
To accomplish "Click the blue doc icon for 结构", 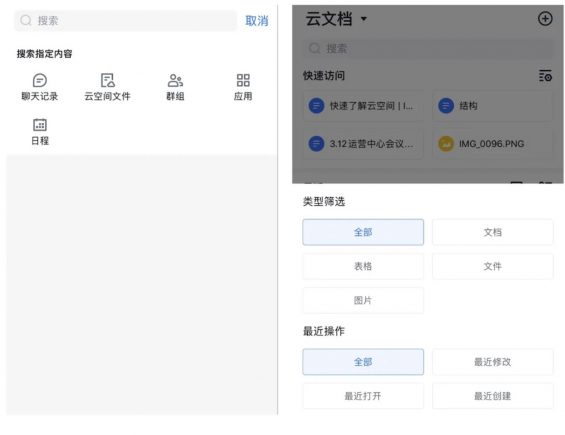I will coord(446,106).
